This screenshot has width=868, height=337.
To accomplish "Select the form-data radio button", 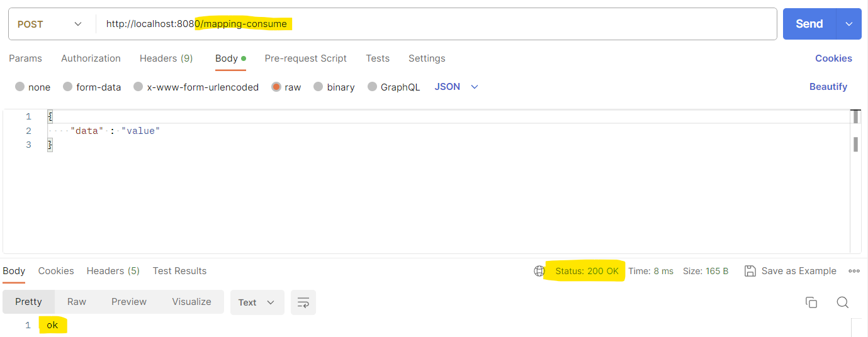I will pos(68,87).
